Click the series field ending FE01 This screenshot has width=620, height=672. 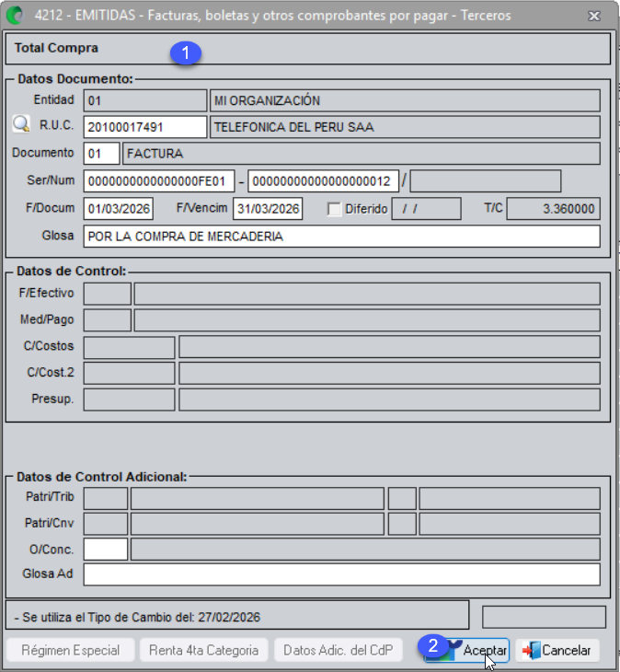point(159,181)
